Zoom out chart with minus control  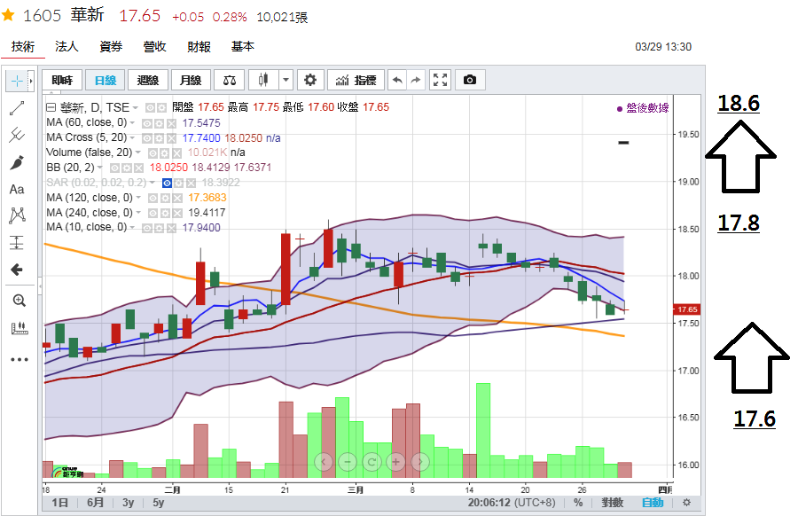pyautogui.click(x=348, y=462)
